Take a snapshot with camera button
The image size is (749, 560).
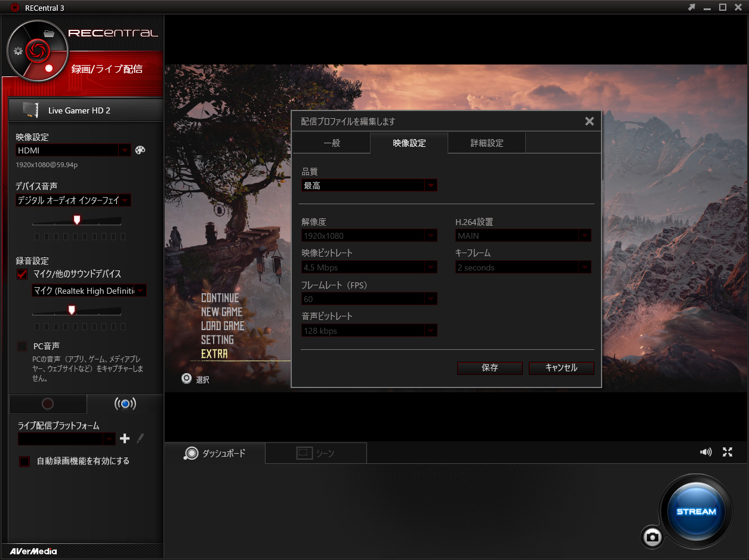click(652, 537)
